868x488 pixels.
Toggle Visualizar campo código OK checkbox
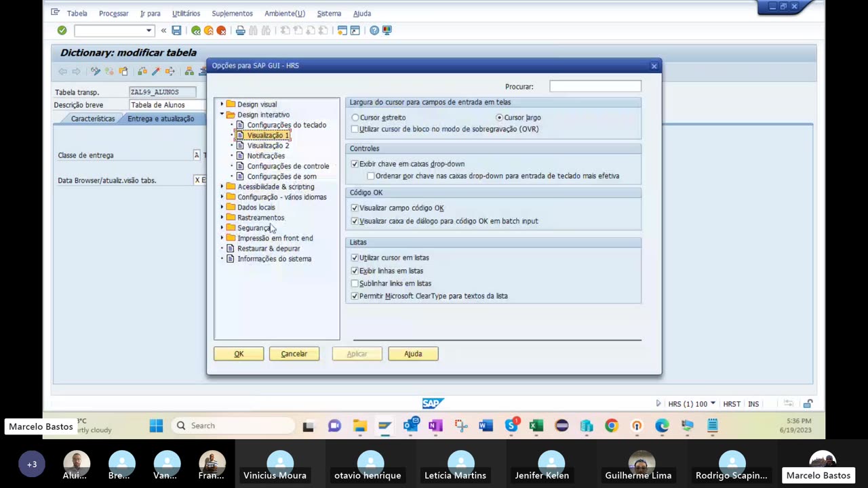click(355, 208)
